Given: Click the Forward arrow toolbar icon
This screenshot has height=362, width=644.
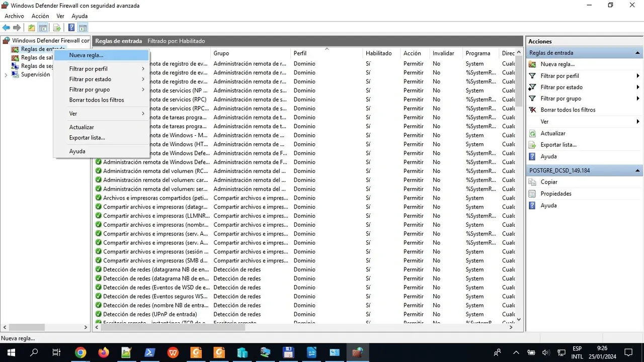Looking at the screenshot, I should (x=17, y=28).
